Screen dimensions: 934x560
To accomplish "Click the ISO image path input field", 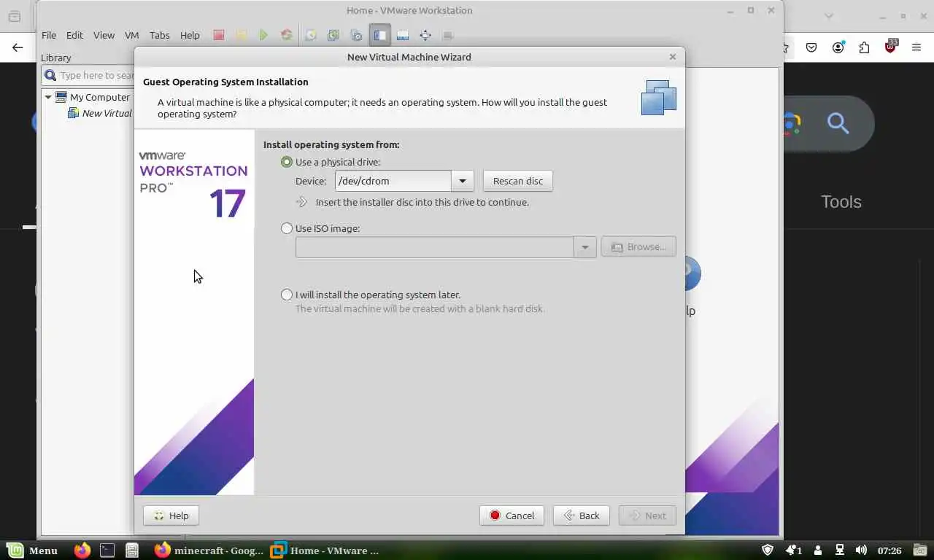I will pos(435,247).
